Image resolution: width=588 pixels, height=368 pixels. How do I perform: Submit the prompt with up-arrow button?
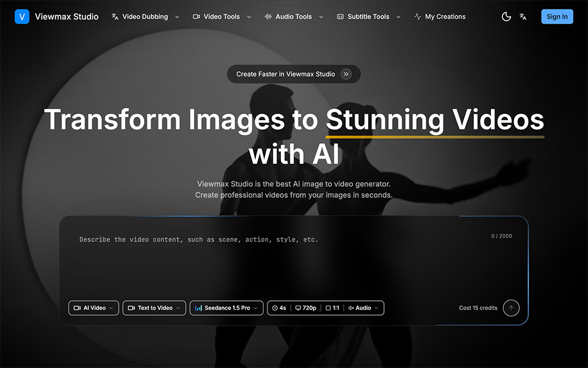(511, 308)
